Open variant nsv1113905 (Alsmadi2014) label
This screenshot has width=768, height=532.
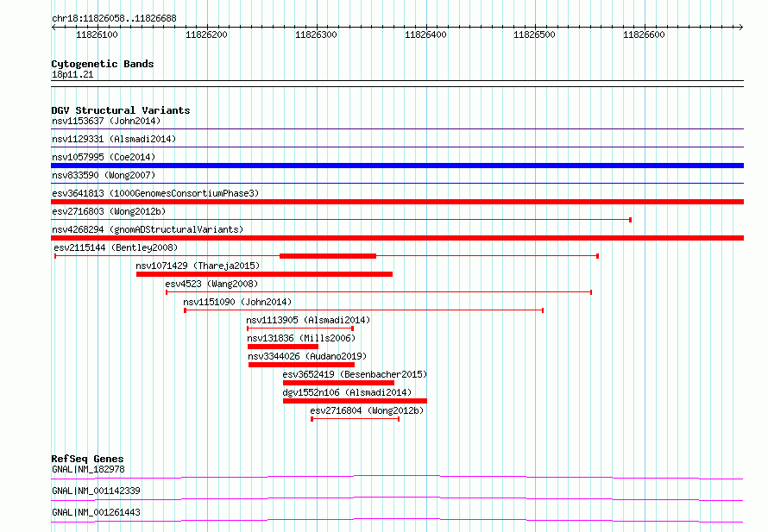(309, 320)
